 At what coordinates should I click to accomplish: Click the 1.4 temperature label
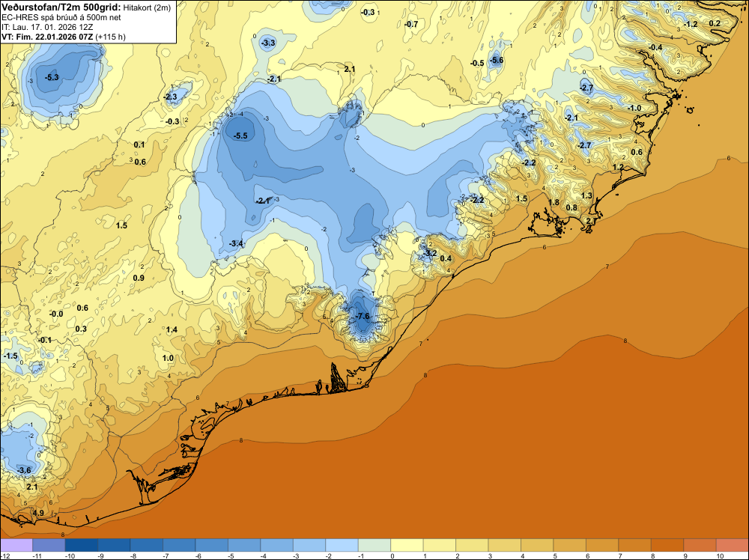point(172,329)
